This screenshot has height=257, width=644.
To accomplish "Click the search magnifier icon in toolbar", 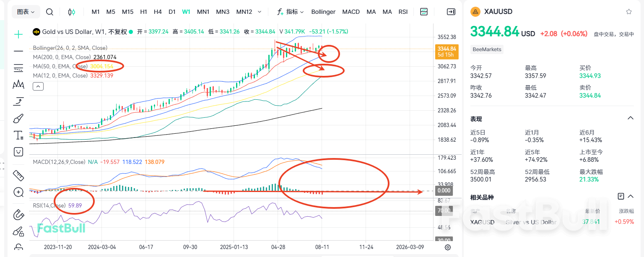I will [x=49, y=12].
